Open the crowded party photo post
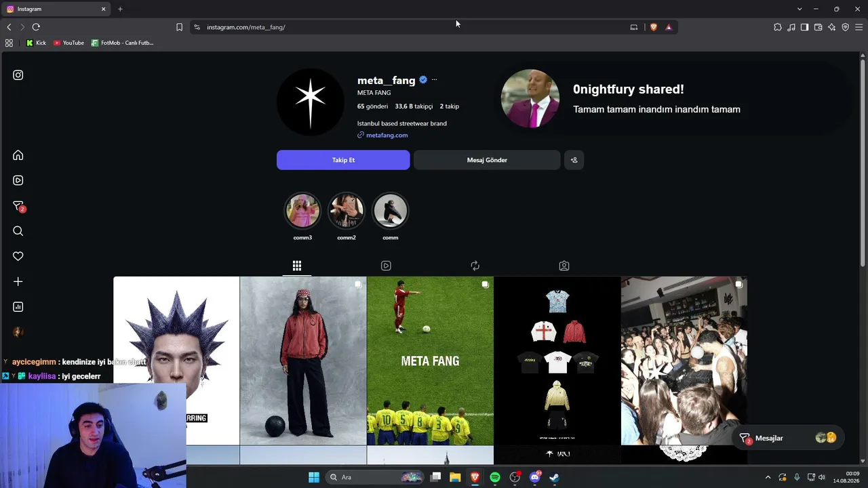The width and height of the screenshot is (868, 488). [x=684, y=361]
